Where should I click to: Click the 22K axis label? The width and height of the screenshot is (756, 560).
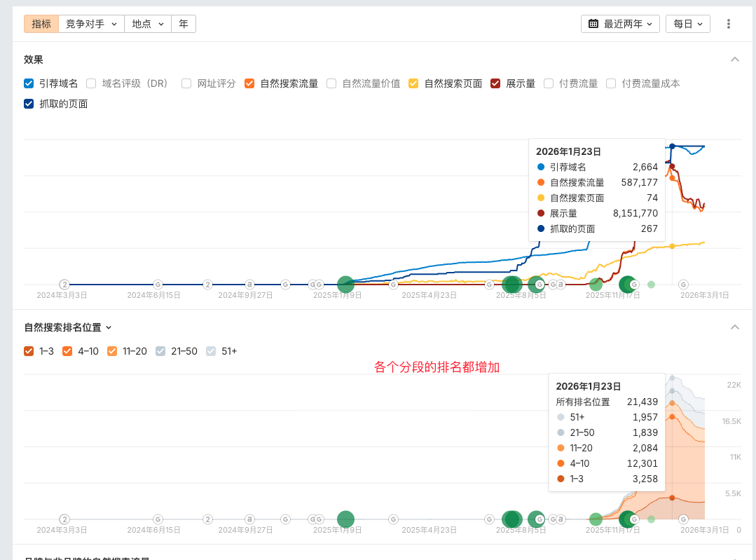pos(734,385)
